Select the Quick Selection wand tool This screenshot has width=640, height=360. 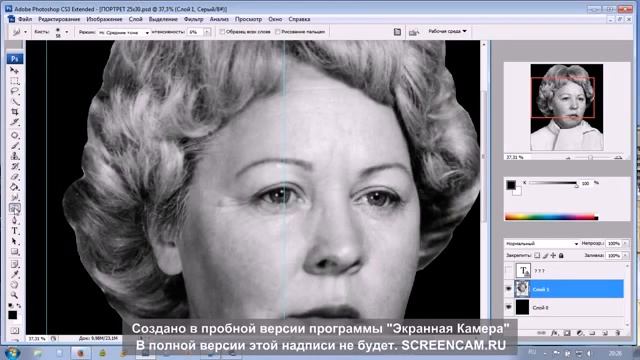pos(14,101)
